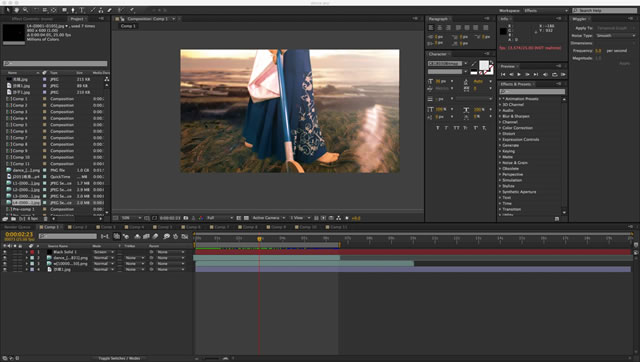This screenshot has width=640, height=362.
Task: Click right-align text in Paragraph panel
Action: (448, 28)
